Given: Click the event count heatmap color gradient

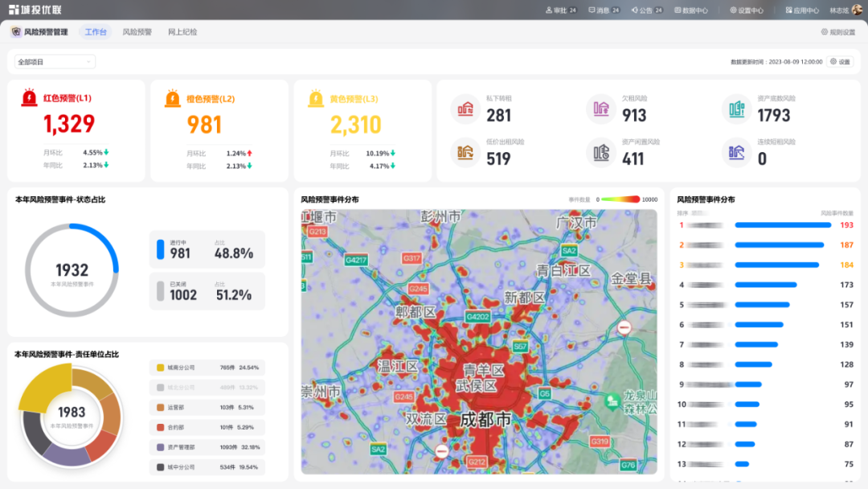Looking at the screenshot, I should (619, 199).
